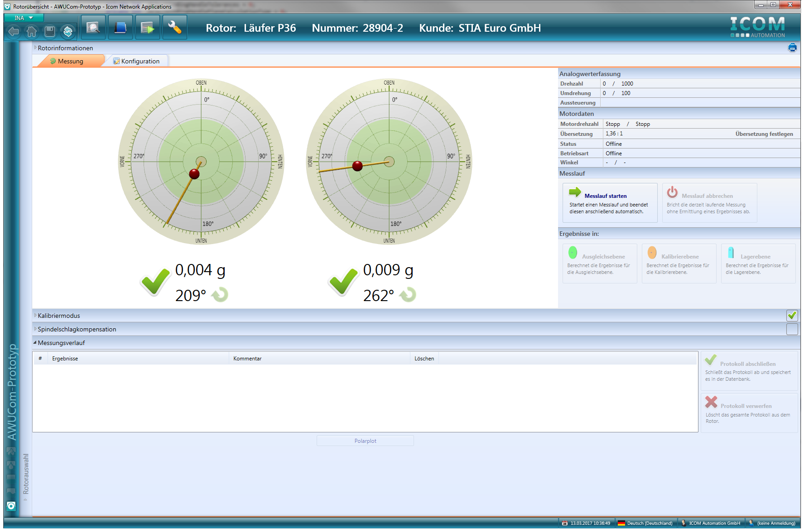Open the blue book toolbar button

(x=120, y=28)
